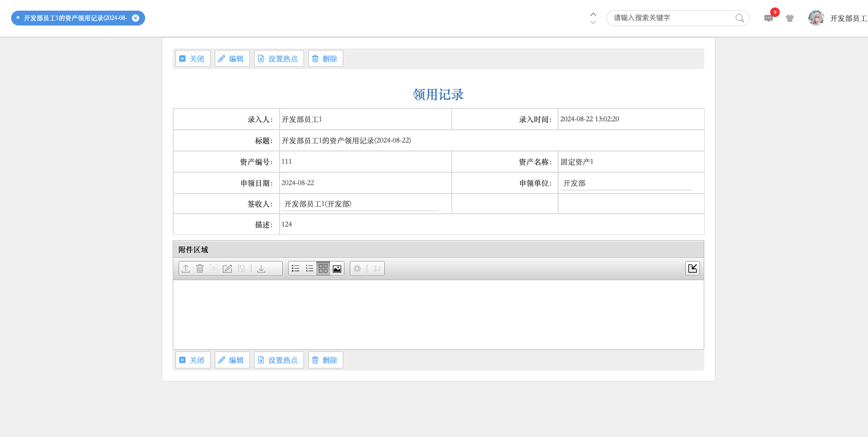Click the shirt theme icon

coord(790,18)
